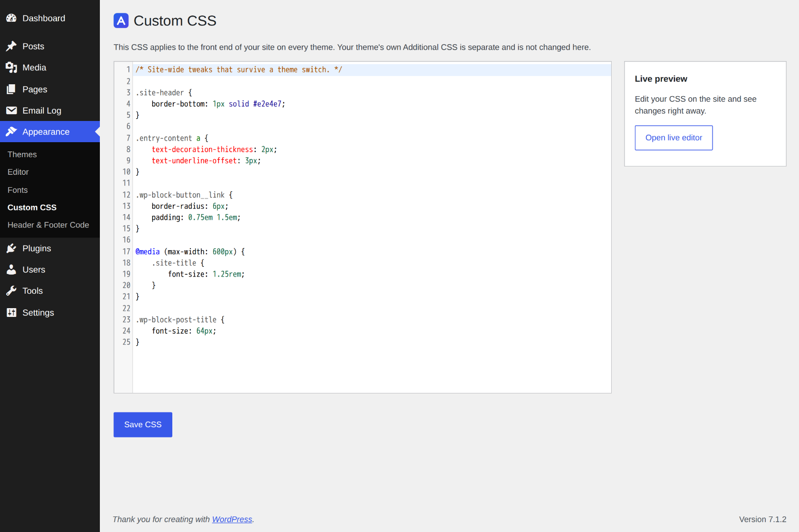
Task: Click the .wp-block-button__link selector
Action: click(x=180, y=195)
